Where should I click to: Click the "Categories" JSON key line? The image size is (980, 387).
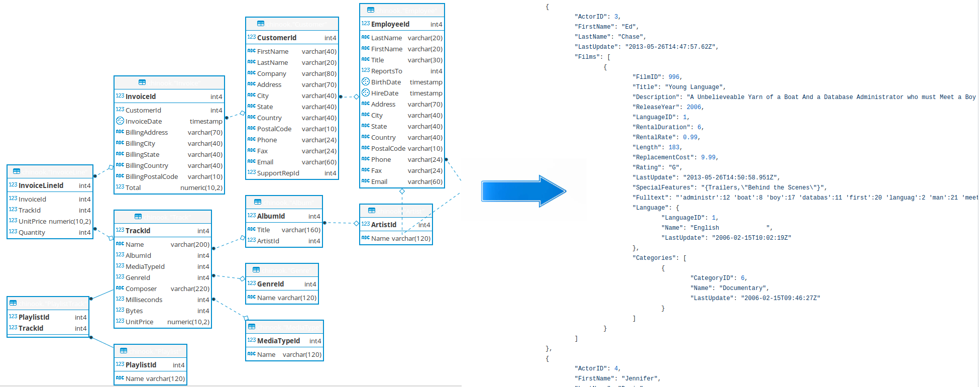(x=660, y=258)
